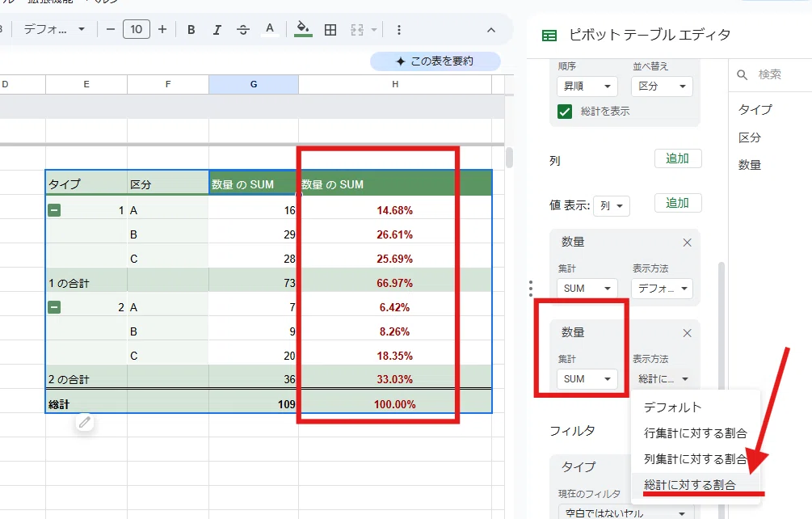
Task: Select column E header
Action: (x=86, y=84)
